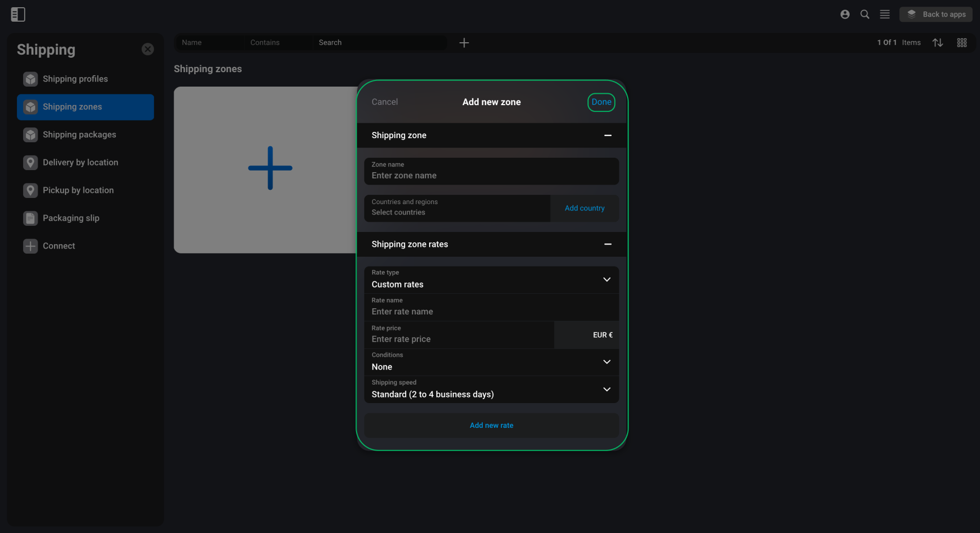Focus the Search filter input
980x533 pixels.
coord(379,43)
